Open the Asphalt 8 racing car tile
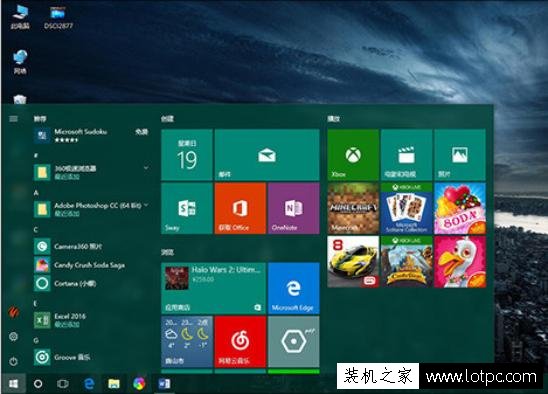Screen dimensions: 548x394 click(x=353, y=262)
